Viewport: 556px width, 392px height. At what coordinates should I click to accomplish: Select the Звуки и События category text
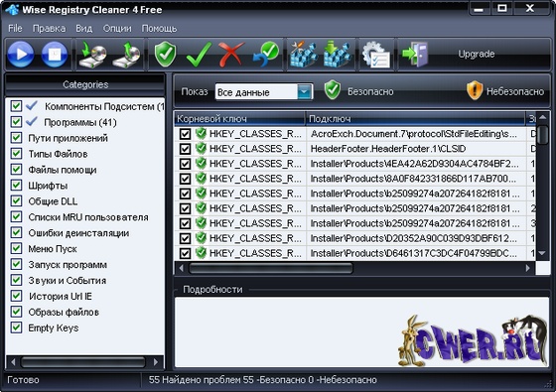tap(68, 280)
